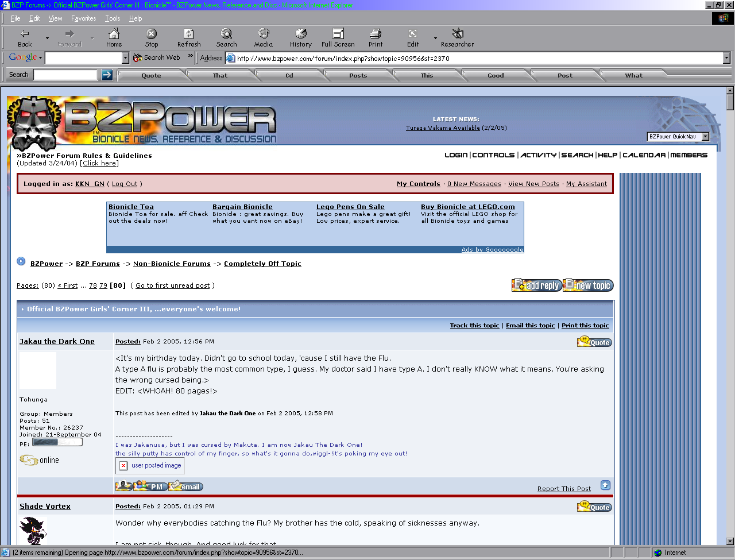
Task: Go to first unread post
Action: click(x=172, y=285)
